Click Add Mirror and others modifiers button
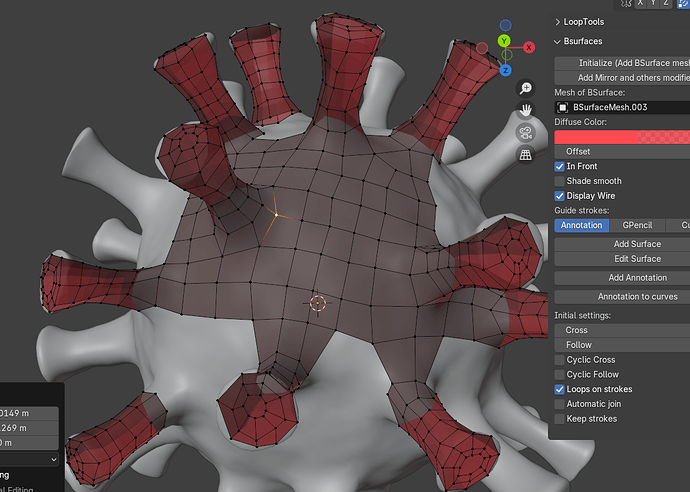690x492 pixels. pos(622,78)
